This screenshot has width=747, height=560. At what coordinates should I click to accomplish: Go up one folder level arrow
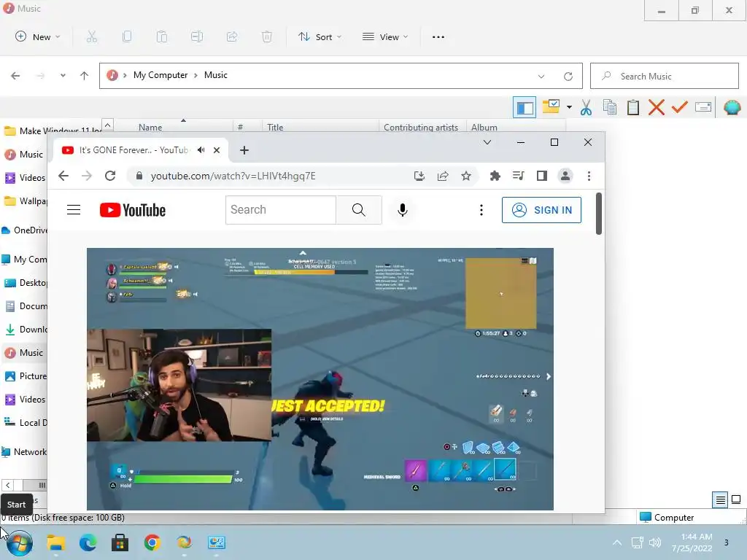[x=85, y=75]
